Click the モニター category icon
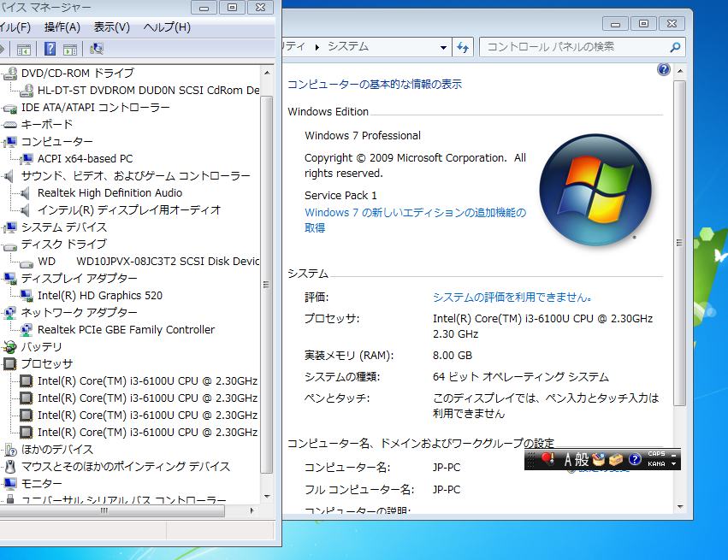728x560 pixels. [10, 484]
